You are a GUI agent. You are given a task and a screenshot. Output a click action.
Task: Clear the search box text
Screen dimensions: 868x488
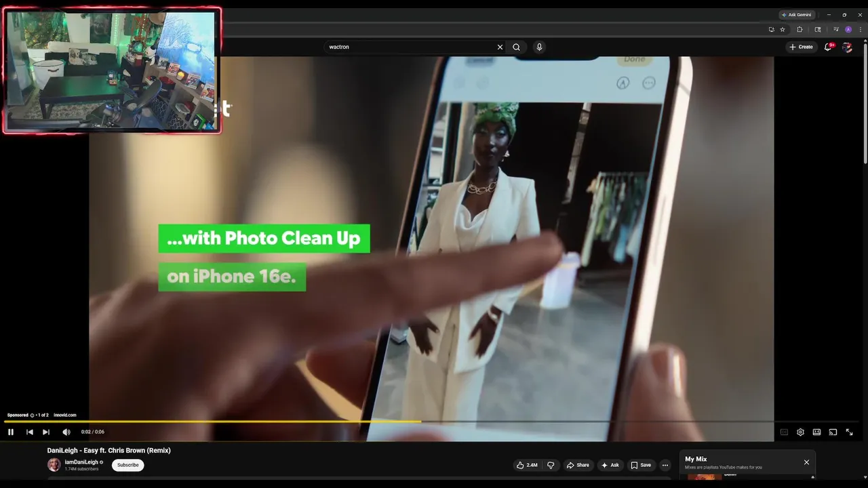[500, 47]
